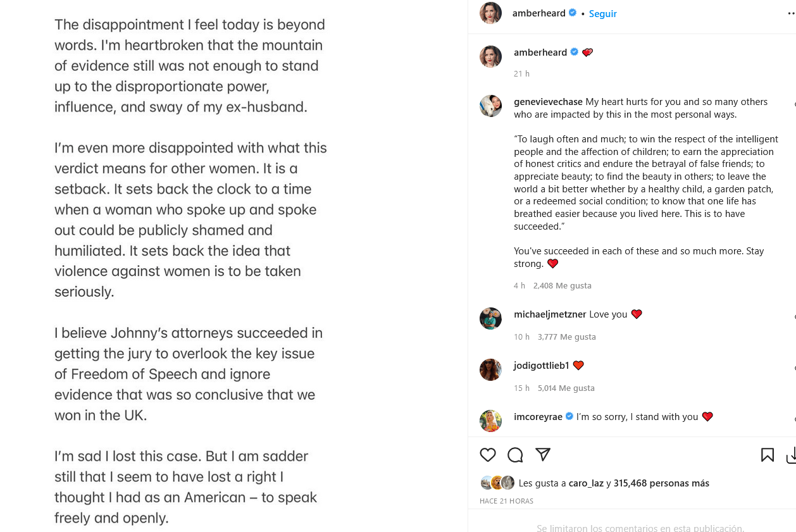Open amberheard's profile picture in the post header
Viewport: 796px width, 532px height.
(x=490, y=13)
